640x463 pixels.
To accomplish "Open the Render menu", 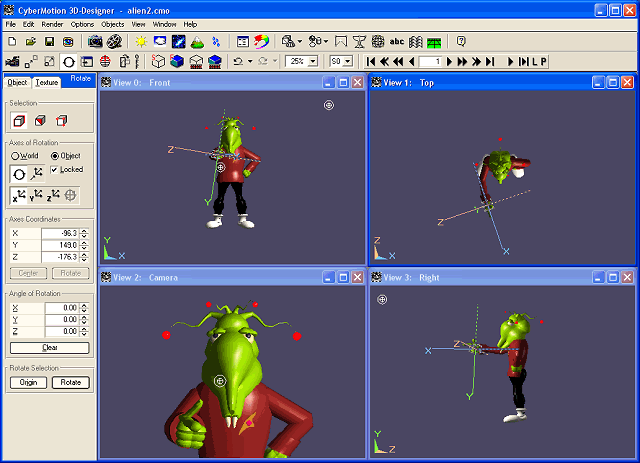I will (52, 24).
